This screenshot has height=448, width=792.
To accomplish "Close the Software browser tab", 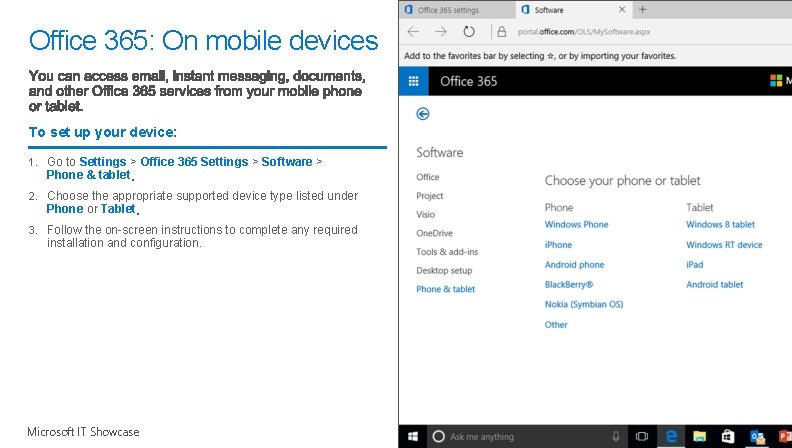I will 622,10.
